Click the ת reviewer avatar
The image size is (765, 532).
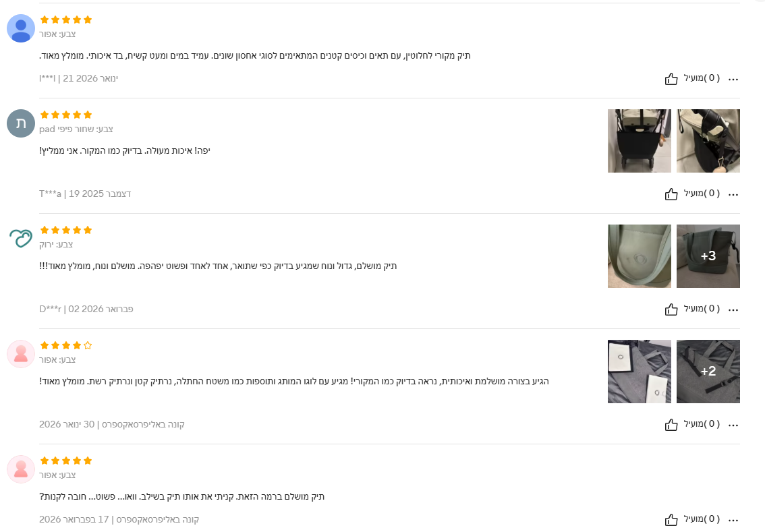[21, 123]
